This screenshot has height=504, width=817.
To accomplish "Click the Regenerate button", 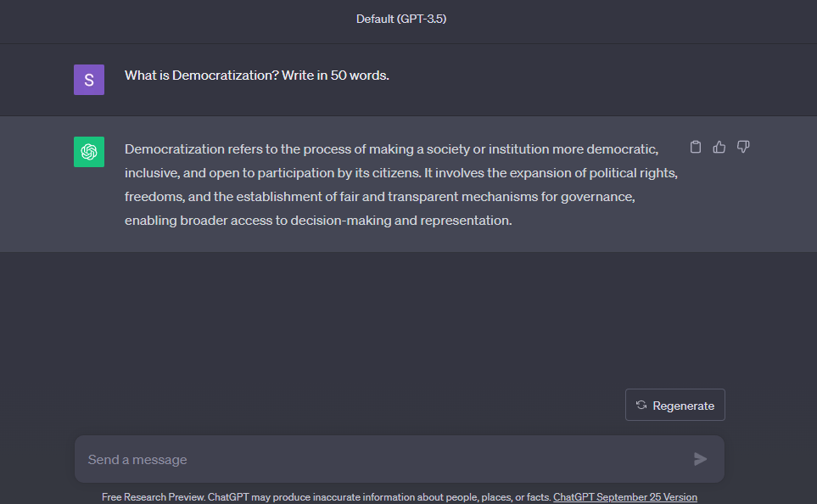I will pos(674,405).
